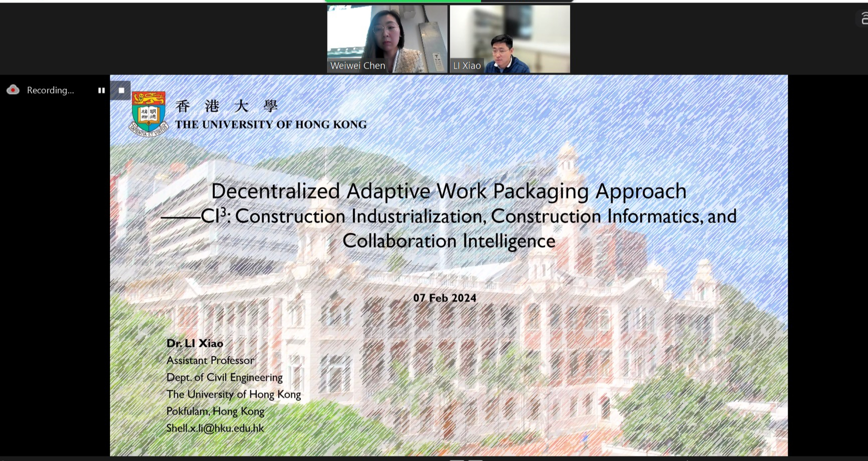Image resolution: width=868 pixels, height=461 pixels.
Task: Click the Decentralized Adaptive Work Packaging title
Action: click(449, 191)
